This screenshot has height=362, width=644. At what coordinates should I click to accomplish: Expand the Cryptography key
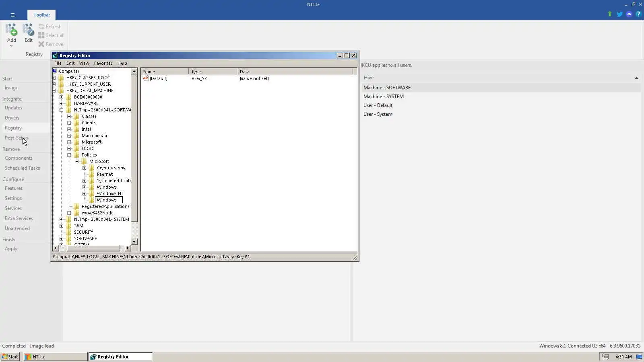[85, 168]
